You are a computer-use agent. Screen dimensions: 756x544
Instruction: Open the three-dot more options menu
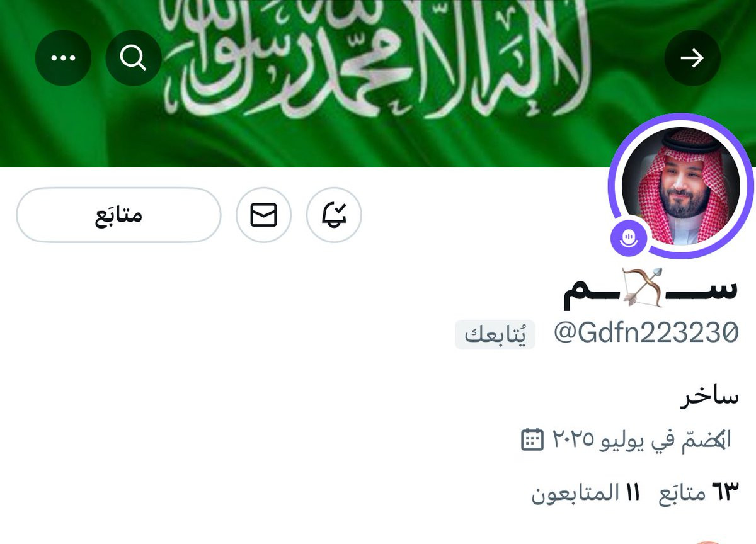(63, 58)
